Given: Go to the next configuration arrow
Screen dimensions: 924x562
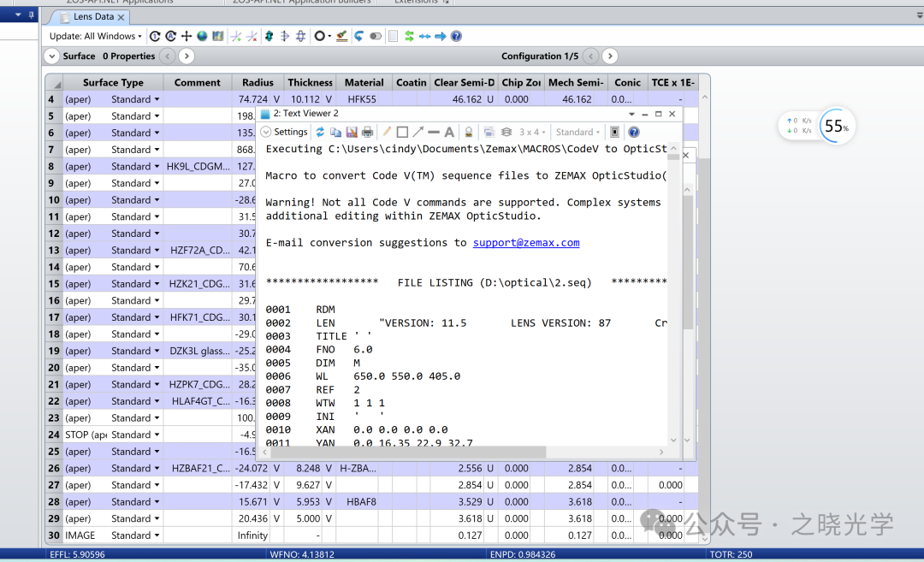Looking at the screenshot, I should pos(609,56).
